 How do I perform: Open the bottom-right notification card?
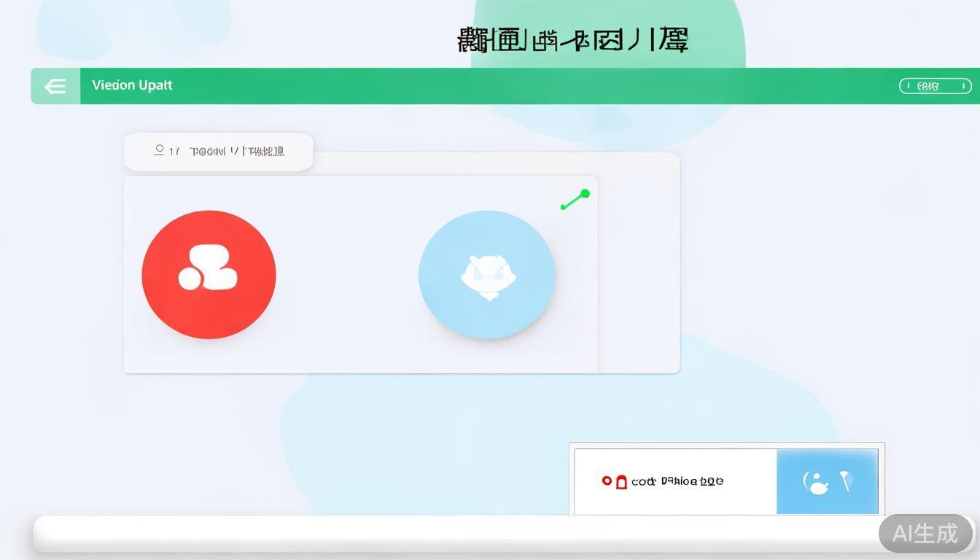coord(726,478)
